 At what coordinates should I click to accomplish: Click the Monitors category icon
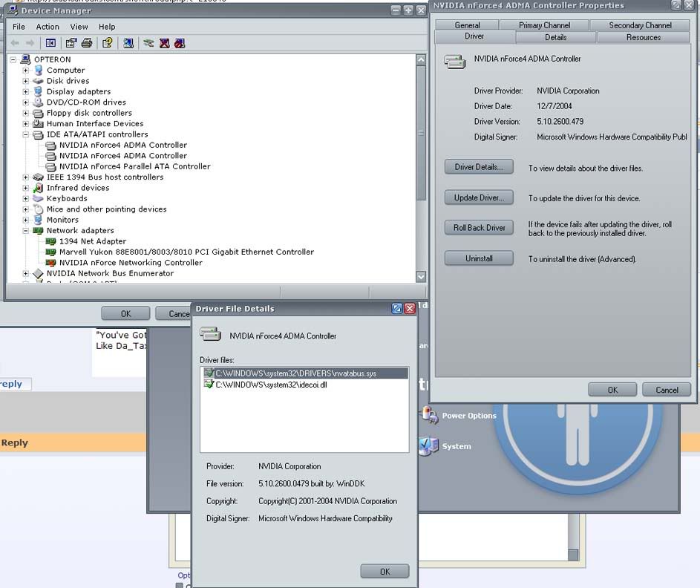point(38,220)
